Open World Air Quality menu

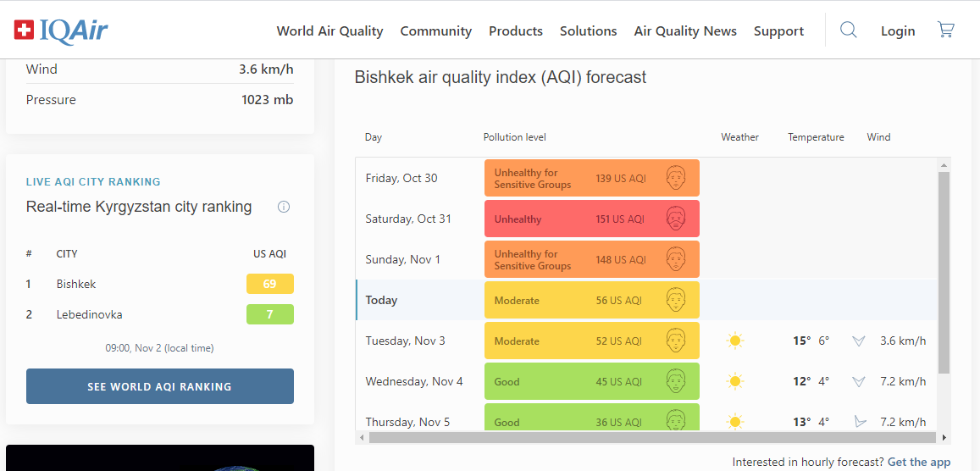tap(329, 31)
